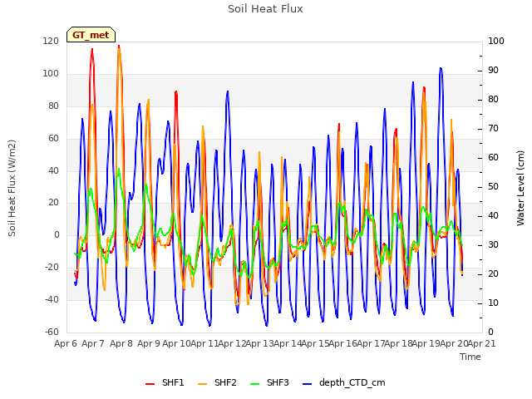
Task: Click the blue water level peak near Apr 20
Action: pyautogui.click(x=441, y=68)
